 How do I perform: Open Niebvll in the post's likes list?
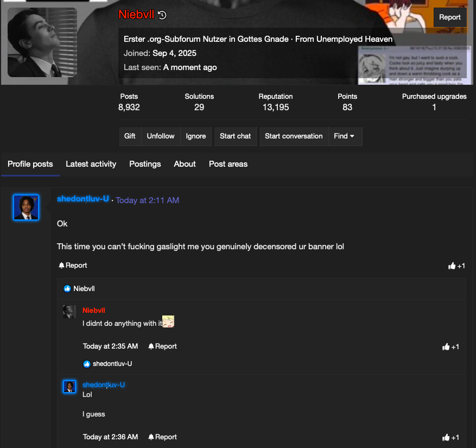pos(84,288)
